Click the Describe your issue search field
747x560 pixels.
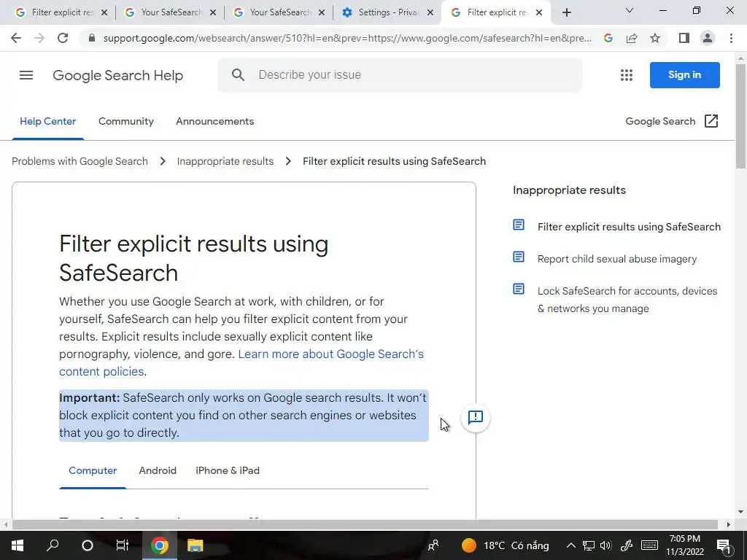[x=400, y=75]
